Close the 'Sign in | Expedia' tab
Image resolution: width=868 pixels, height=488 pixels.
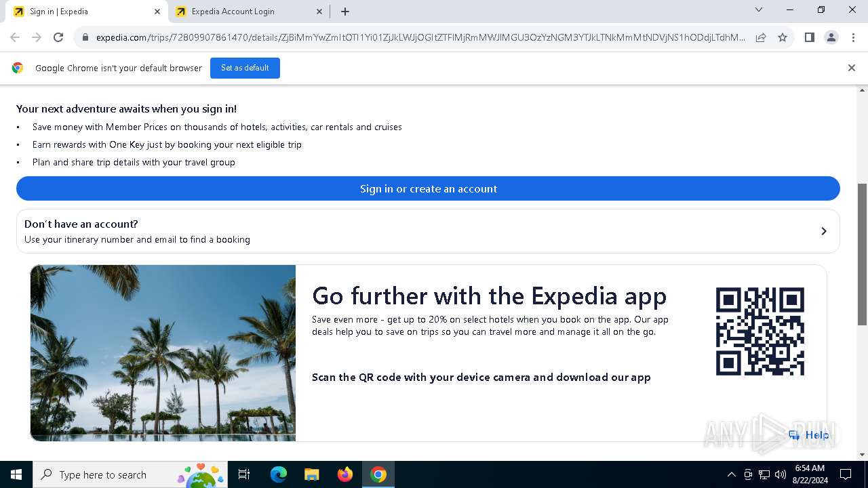[157, 12]
